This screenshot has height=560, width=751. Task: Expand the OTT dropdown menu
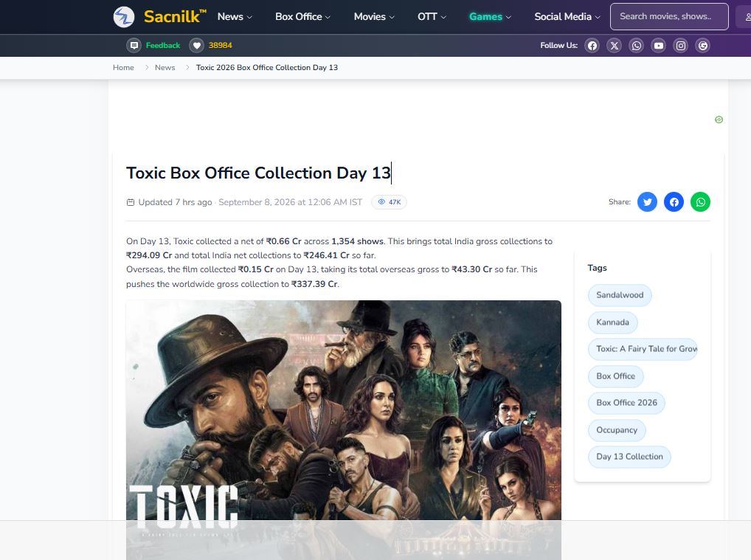[432, 17]
